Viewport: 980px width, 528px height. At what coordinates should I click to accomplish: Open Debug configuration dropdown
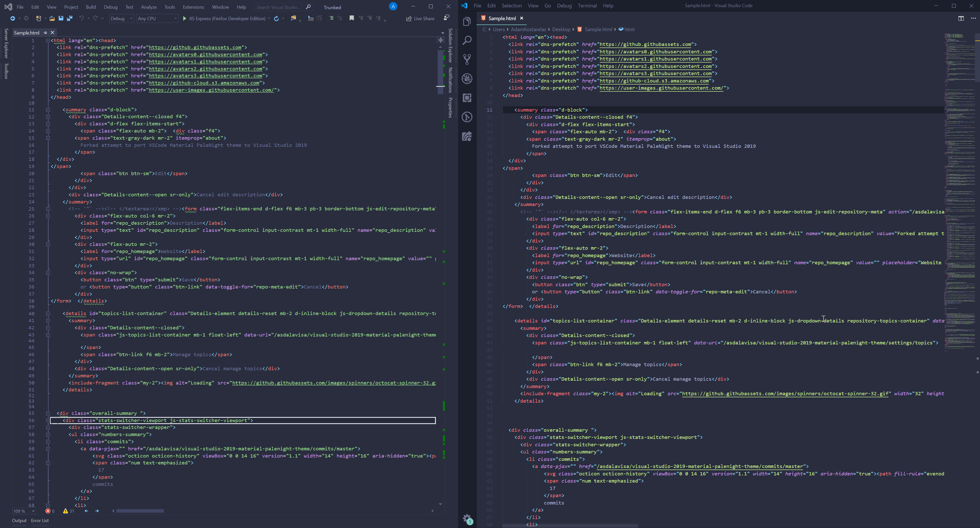tap(121, 18)
